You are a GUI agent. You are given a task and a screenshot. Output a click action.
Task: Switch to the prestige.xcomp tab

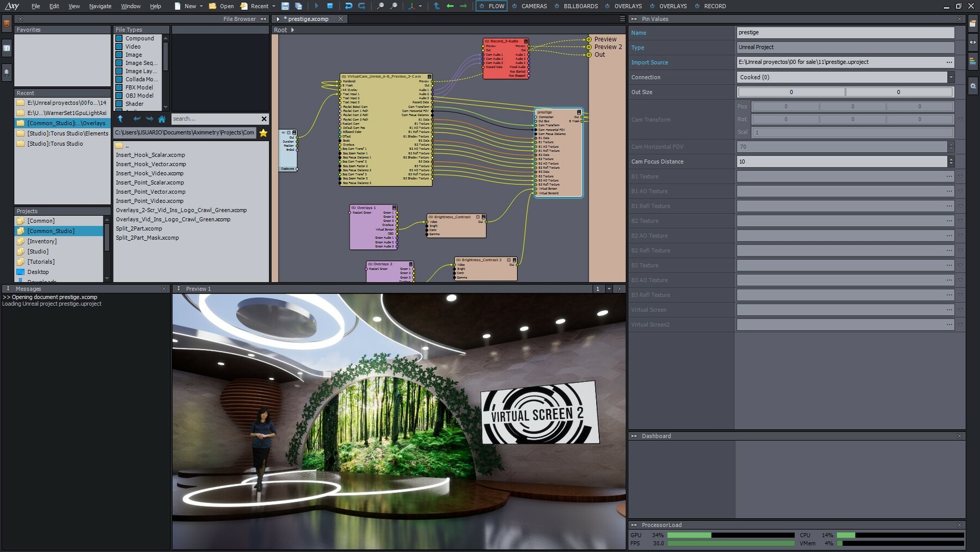tap(307, 18)
